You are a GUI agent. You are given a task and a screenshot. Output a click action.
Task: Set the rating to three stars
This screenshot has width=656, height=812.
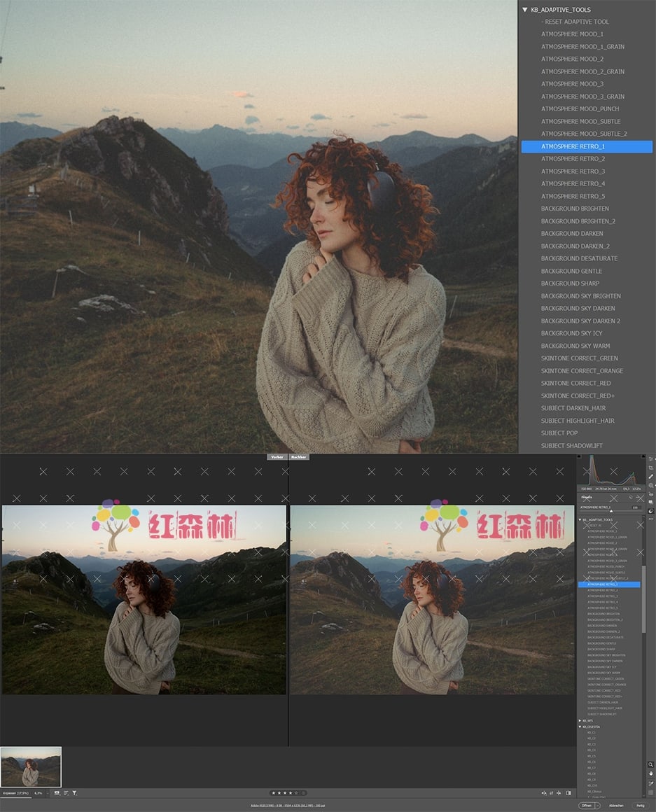(x=285, y=793)
